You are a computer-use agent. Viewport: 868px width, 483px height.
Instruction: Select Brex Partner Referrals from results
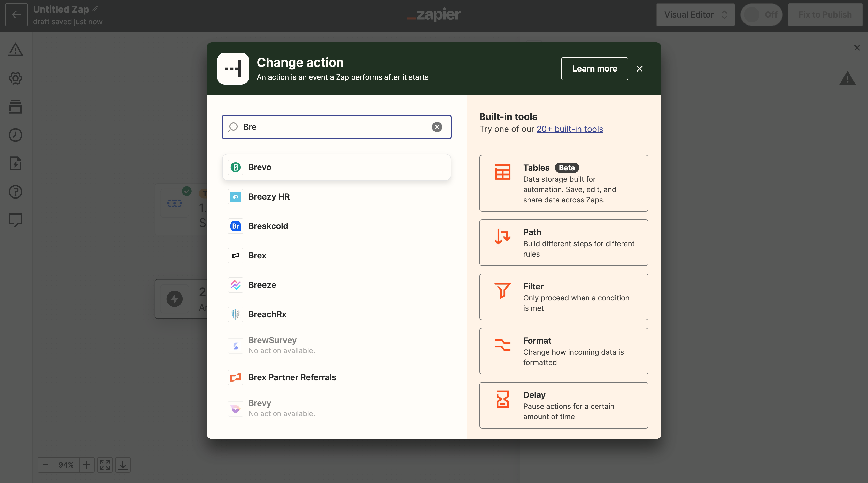336,377
